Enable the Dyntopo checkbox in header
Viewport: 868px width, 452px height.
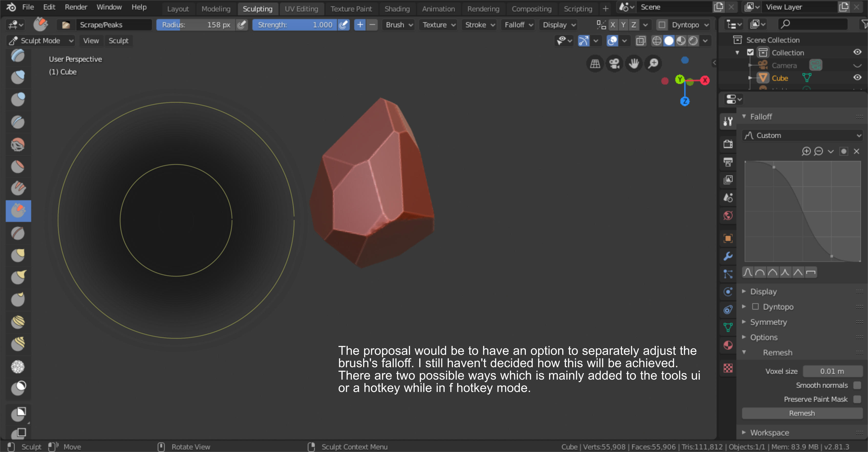(662, 25)
